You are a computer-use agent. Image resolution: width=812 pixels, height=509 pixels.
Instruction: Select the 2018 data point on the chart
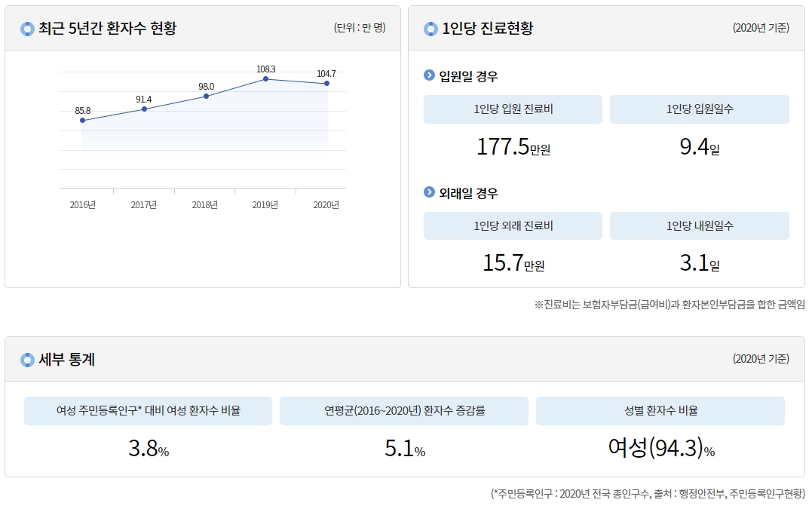pyautogui.click(x=206, y=96)
